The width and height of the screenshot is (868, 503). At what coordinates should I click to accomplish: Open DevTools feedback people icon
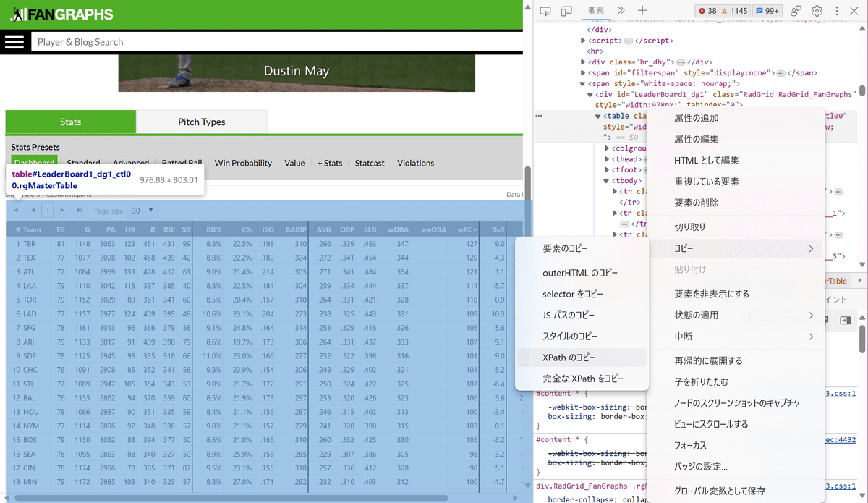tap(796, 11)
